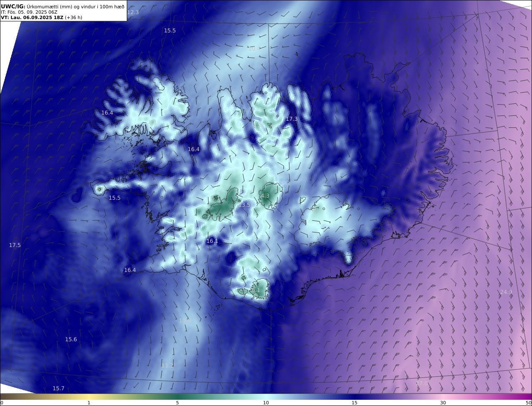Pick the dark navy colorbar section above 15
Viewport: 532px width, 406px height.
(355, 396)
